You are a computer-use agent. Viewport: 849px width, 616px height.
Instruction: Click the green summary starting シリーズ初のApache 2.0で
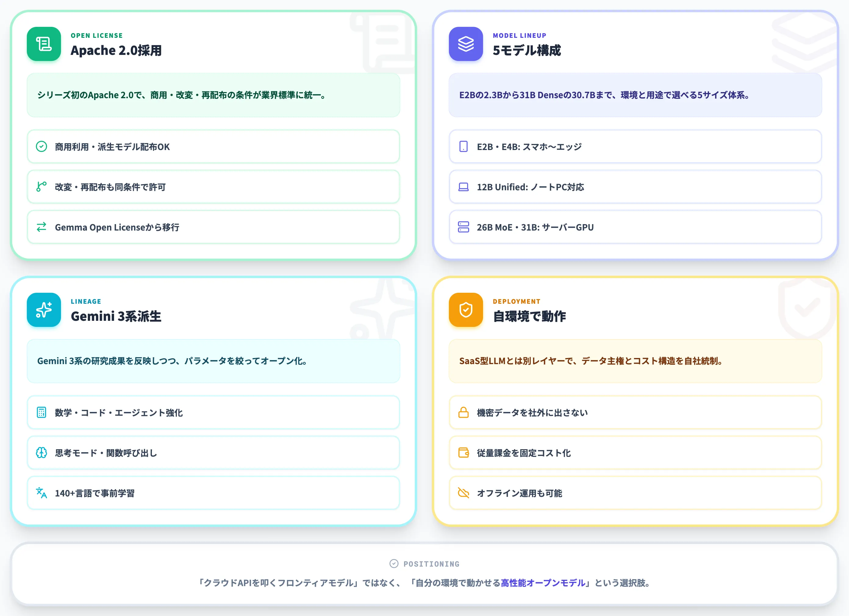tap(213, 95)
